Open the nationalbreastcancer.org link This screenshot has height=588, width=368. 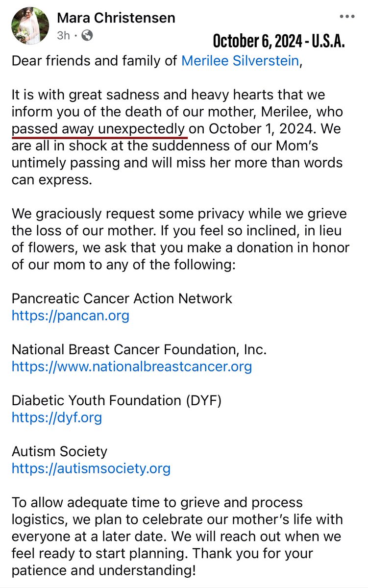(131, 366)
